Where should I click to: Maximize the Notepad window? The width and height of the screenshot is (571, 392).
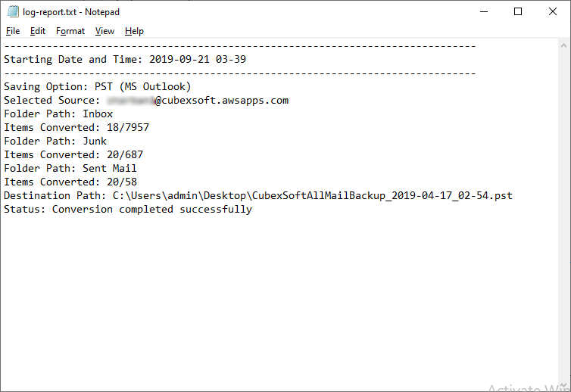coord(518,11)
